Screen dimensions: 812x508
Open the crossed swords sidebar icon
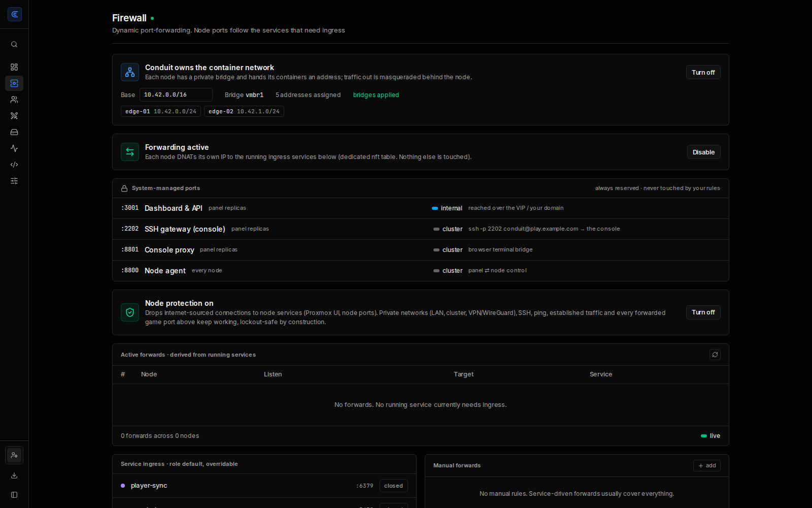pos(14,116)
